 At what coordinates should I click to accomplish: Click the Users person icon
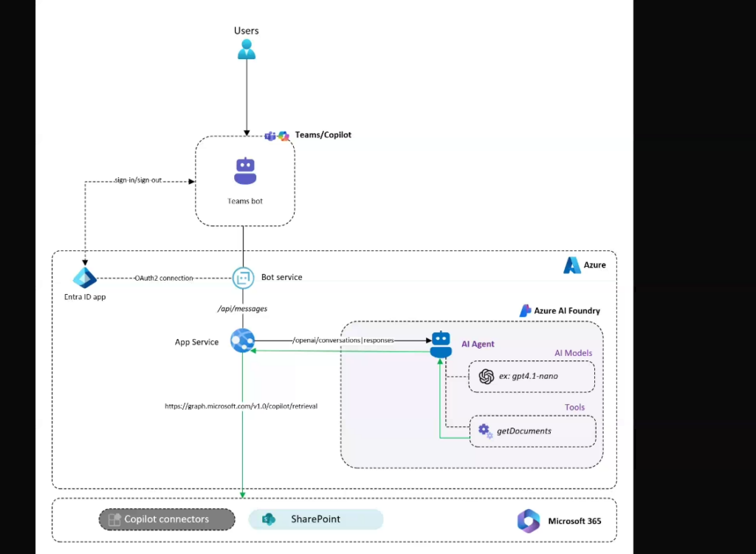[x=247, y=49]
